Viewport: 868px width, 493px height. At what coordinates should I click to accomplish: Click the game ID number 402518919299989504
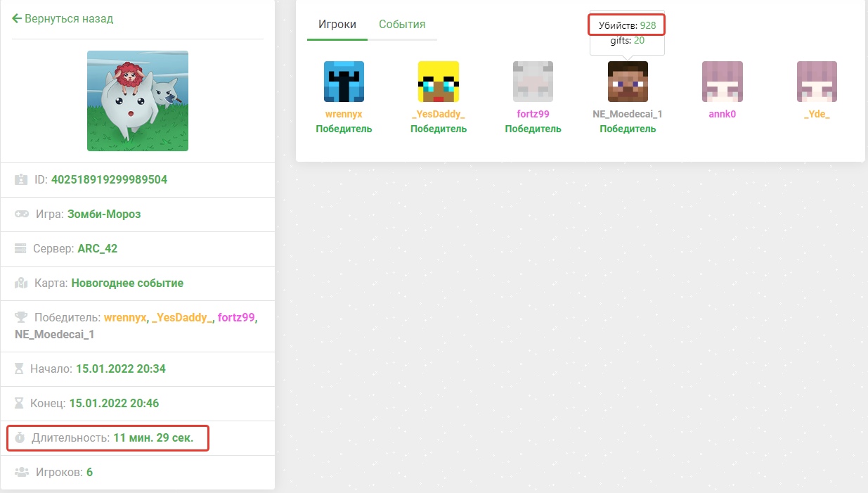point(109,179)
